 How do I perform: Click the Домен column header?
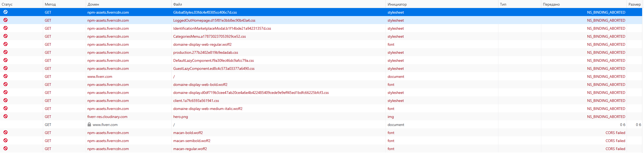[93, 4]
